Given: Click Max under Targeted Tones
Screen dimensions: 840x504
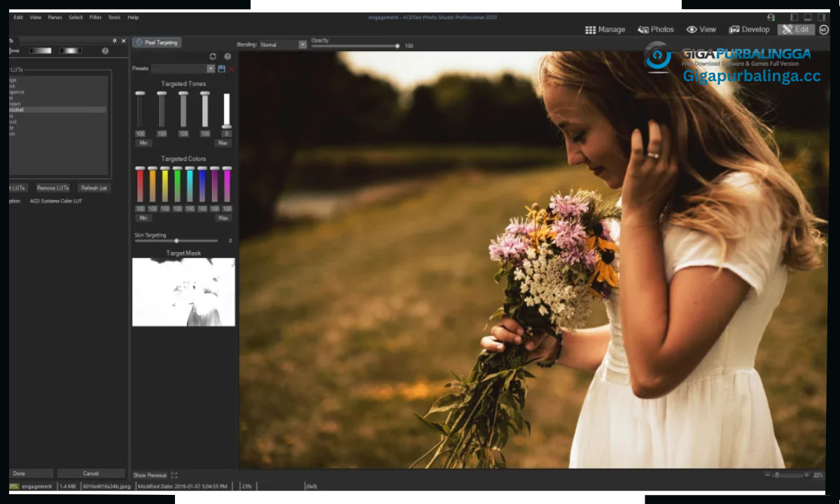Looking at the screenshot, I should [x=223, y=143].
